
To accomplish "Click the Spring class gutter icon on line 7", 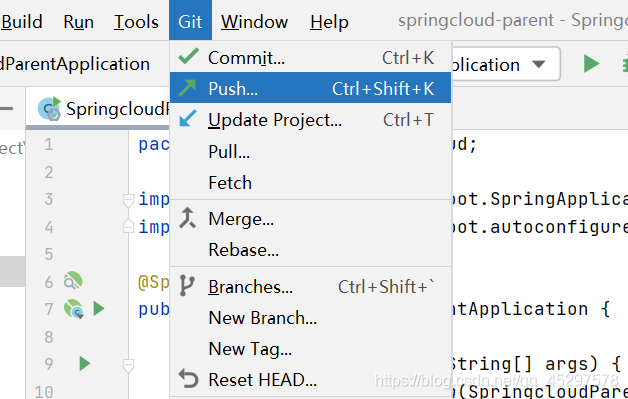I will (74, 308).
